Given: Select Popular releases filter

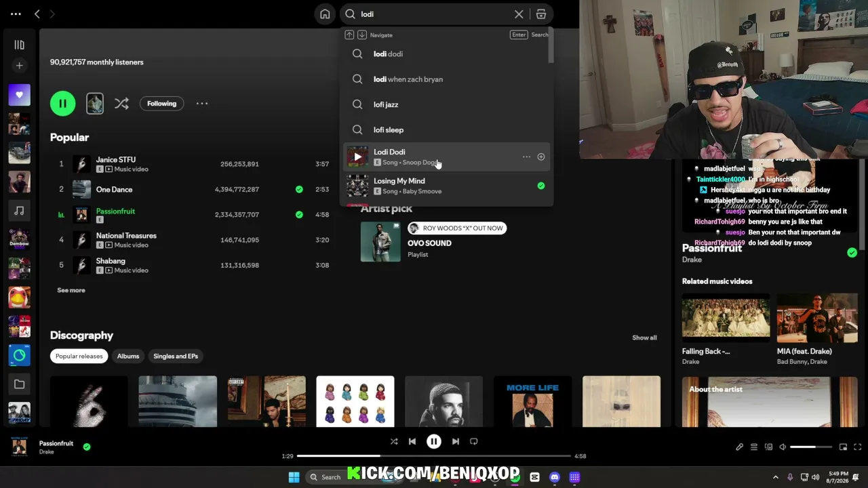Looking at the screenshot, I should click(x=79, y=356).
